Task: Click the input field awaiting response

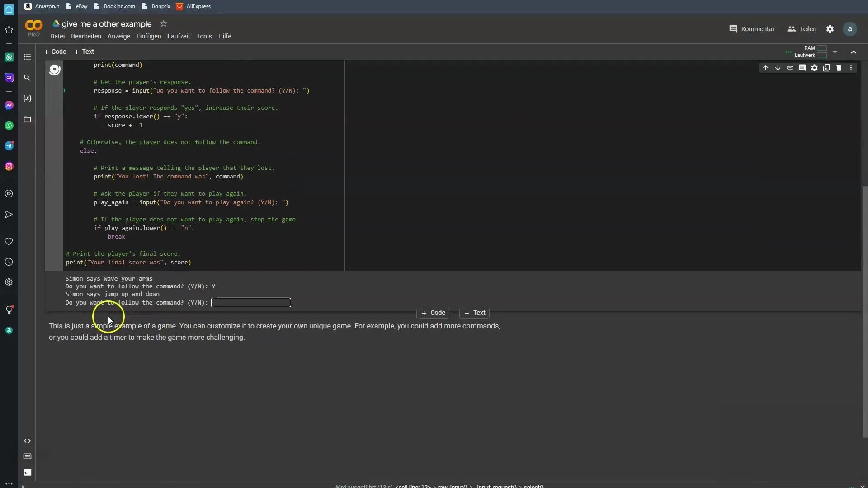Action: 250,302
